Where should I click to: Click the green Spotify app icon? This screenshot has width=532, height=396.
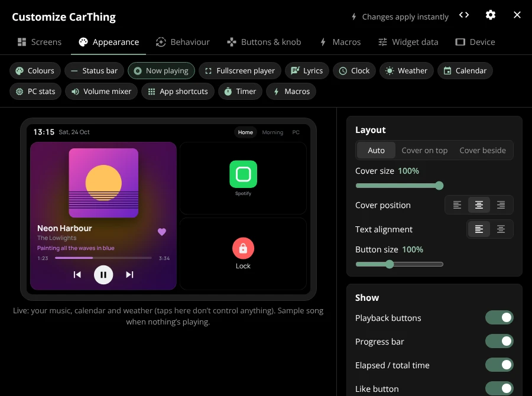click(x=244, y=174)
